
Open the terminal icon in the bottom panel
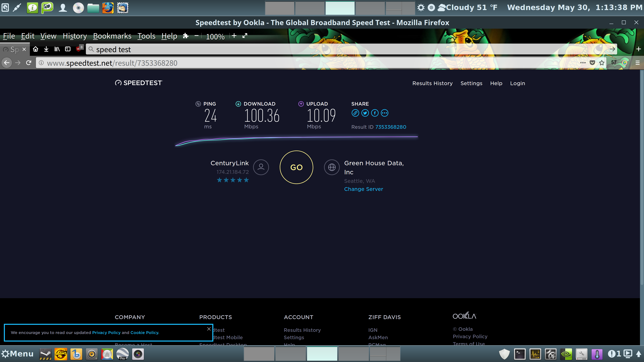coord(520,354)
